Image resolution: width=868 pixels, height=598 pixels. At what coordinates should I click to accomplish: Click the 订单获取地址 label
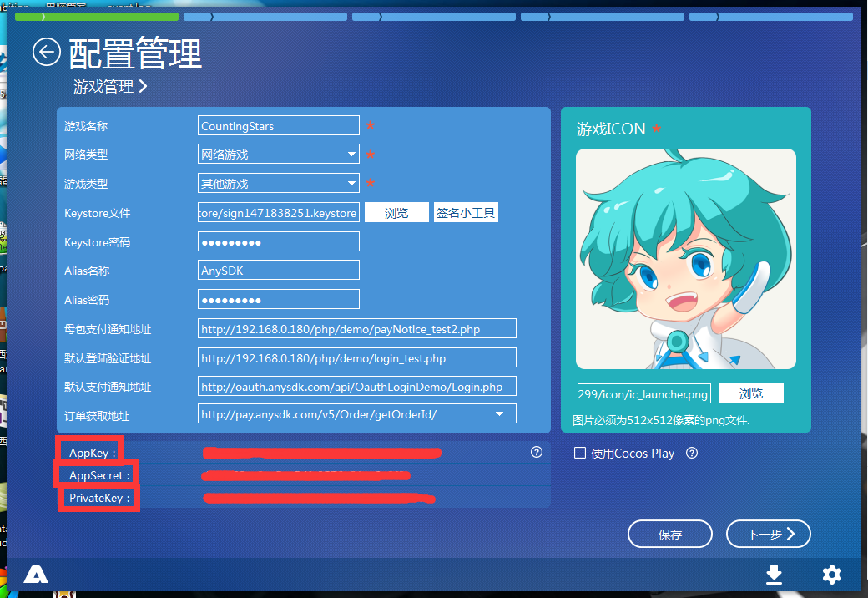click(x=97, y=416)
